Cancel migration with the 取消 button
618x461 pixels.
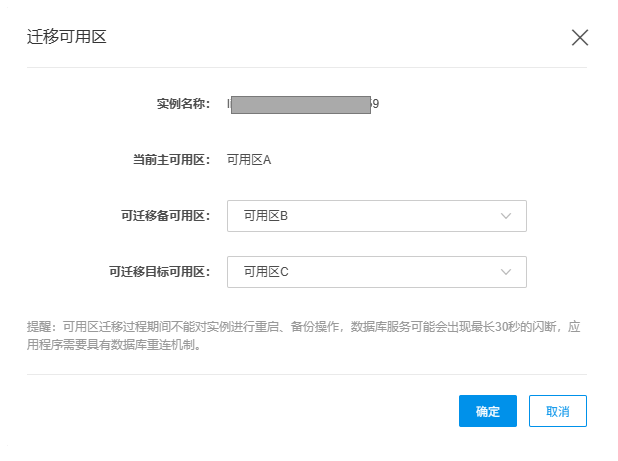pos(557,411)
